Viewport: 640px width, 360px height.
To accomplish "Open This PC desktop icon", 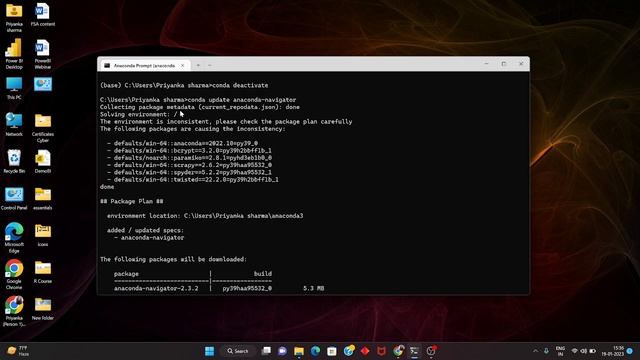I will tap(14, 88).
